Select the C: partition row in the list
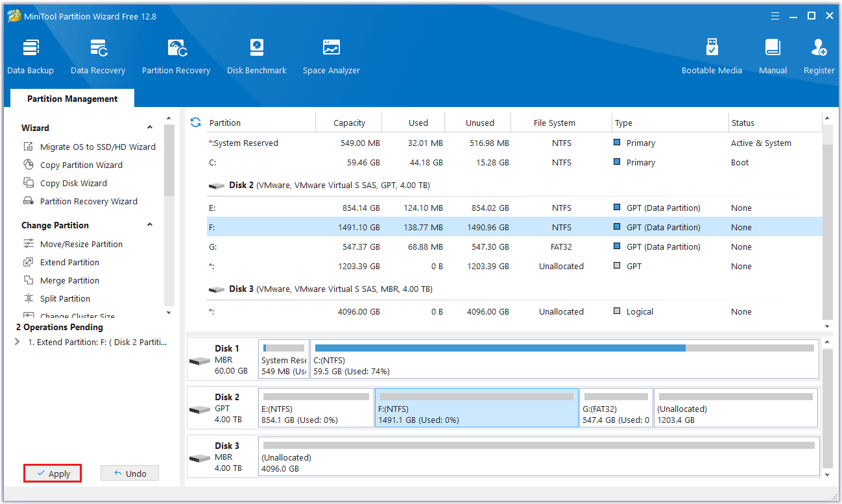842x504 pixels. click(x=514, y=162)
